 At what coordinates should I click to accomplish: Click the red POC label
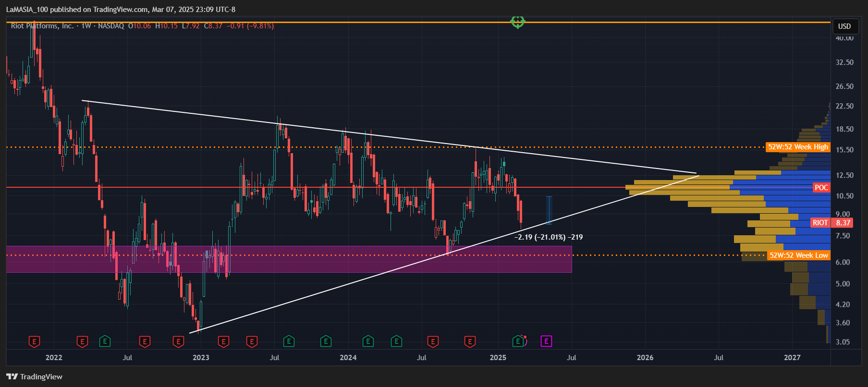coord(821,188)
